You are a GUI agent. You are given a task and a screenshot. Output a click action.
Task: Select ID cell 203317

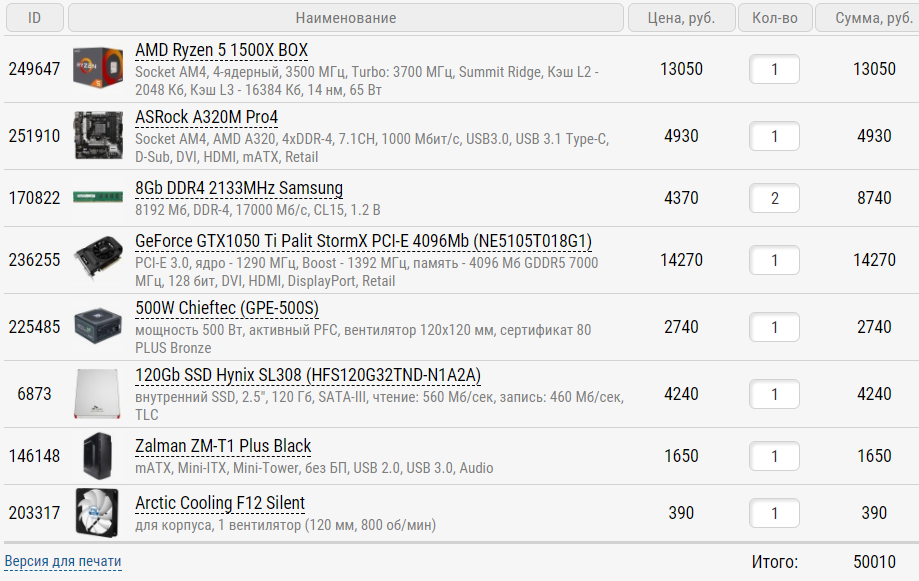(35, 513)
